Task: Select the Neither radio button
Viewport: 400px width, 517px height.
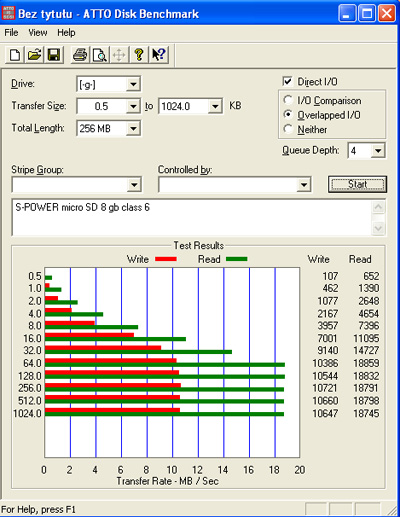Action: [x=288, y=129]
